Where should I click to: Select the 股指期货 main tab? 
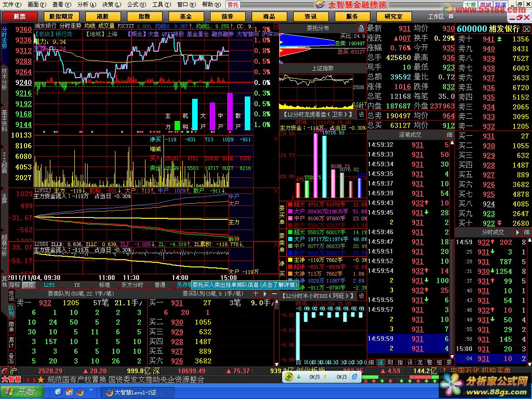pyautogui.click(x=61, y=16)
